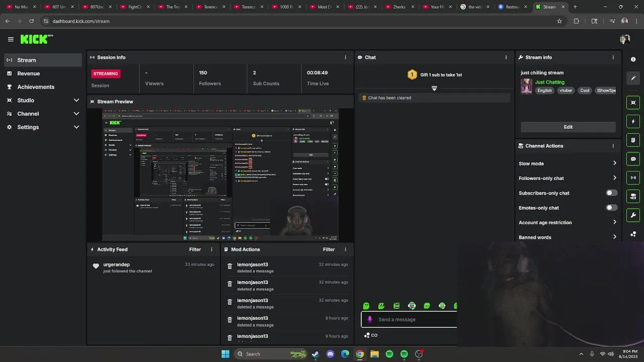The image size is (644, 362).
Task: Click trash icon beside first lemonjason13 entry
Action: point(230,266)
